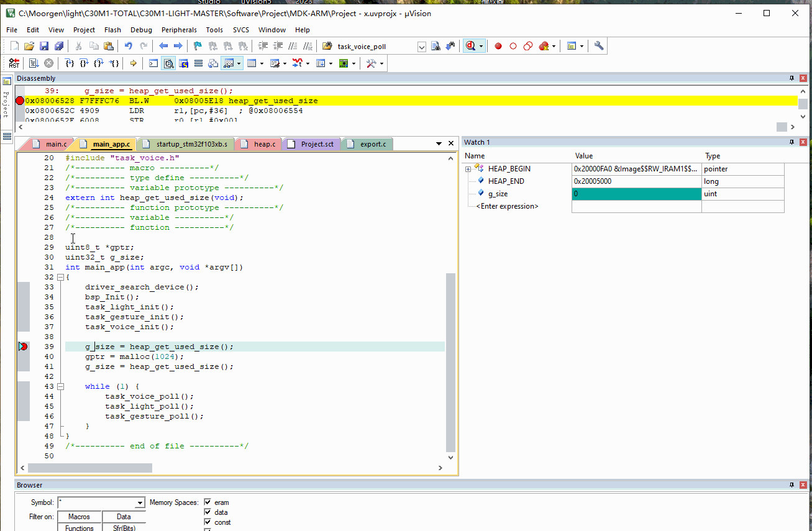Open the Call Stack Window icon
This screenshot has height=531, width=812.
pyautogui.click(x=213, y=63)
